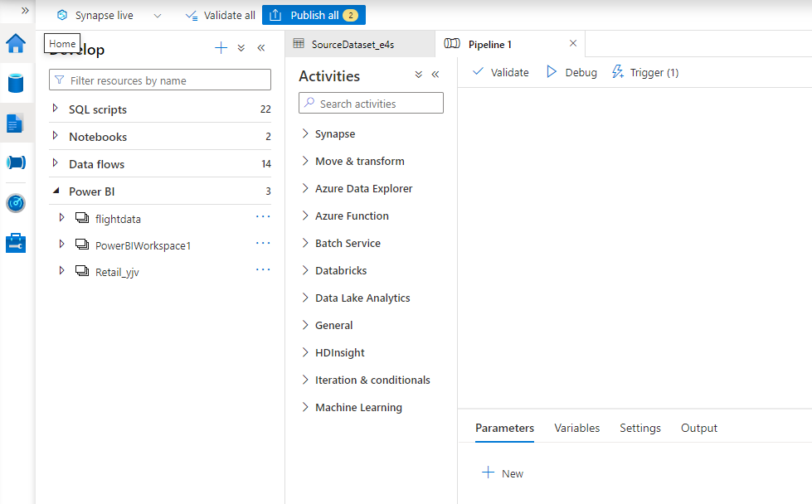
Task: Expand Move & transform activities
Action: (305, 161)
